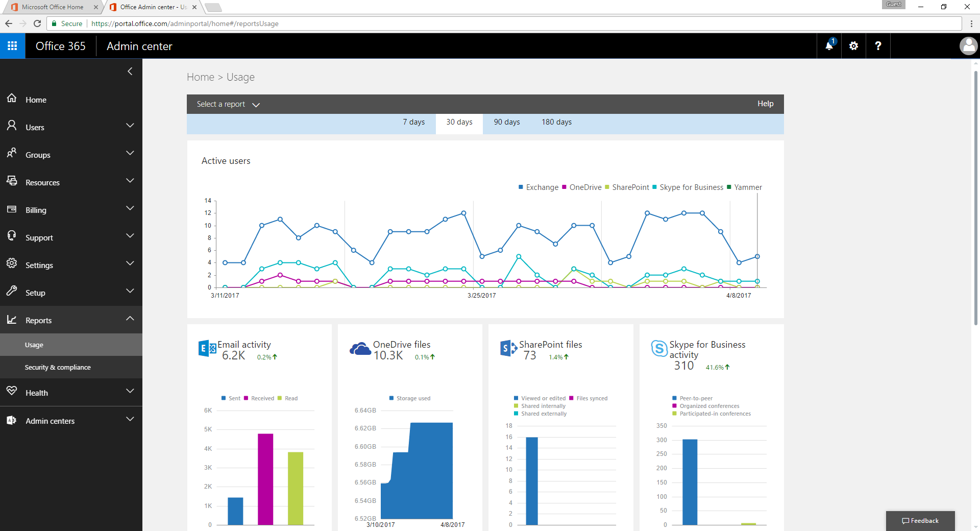Click the OneDrive cloud icon
Image resolution: width=980 pixels, height=531 pixels.
pos(360,349)
